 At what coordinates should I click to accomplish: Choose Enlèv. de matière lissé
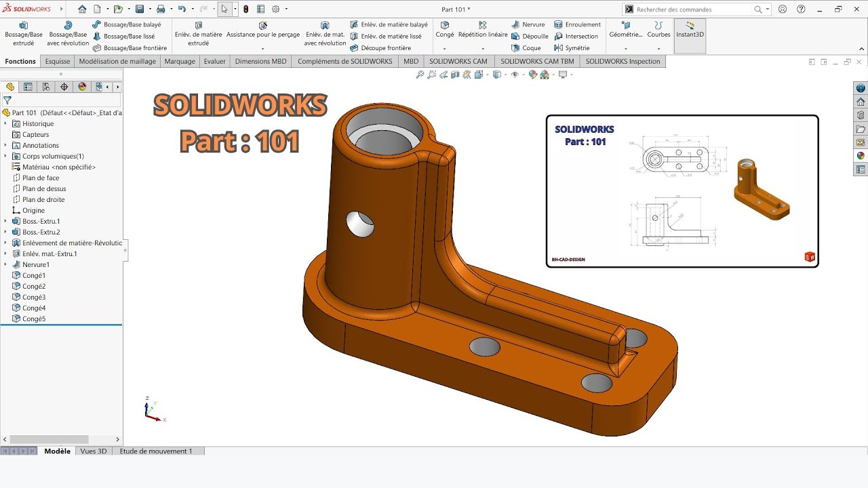point(386,37)
